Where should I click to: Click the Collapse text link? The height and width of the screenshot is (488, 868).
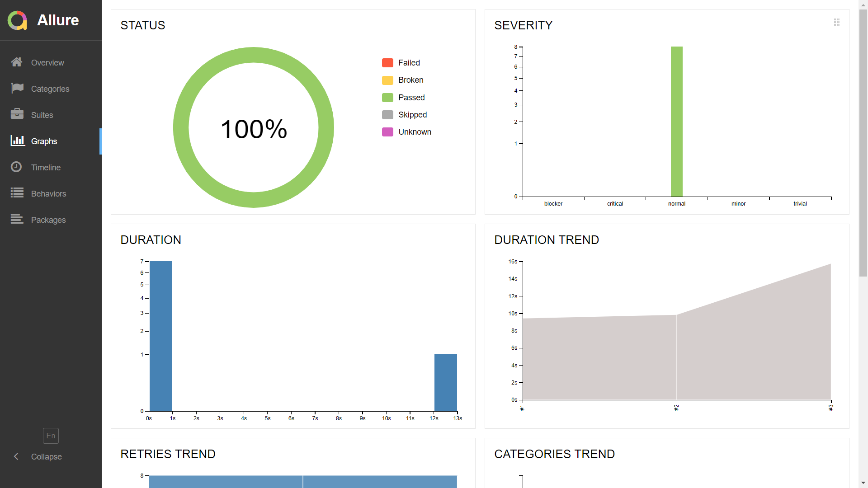point(46,457)
